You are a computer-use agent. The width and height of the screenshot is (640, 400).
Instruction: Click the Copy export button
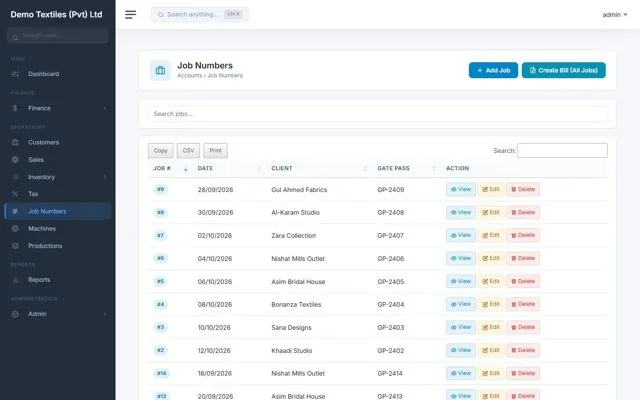[161, 151]
